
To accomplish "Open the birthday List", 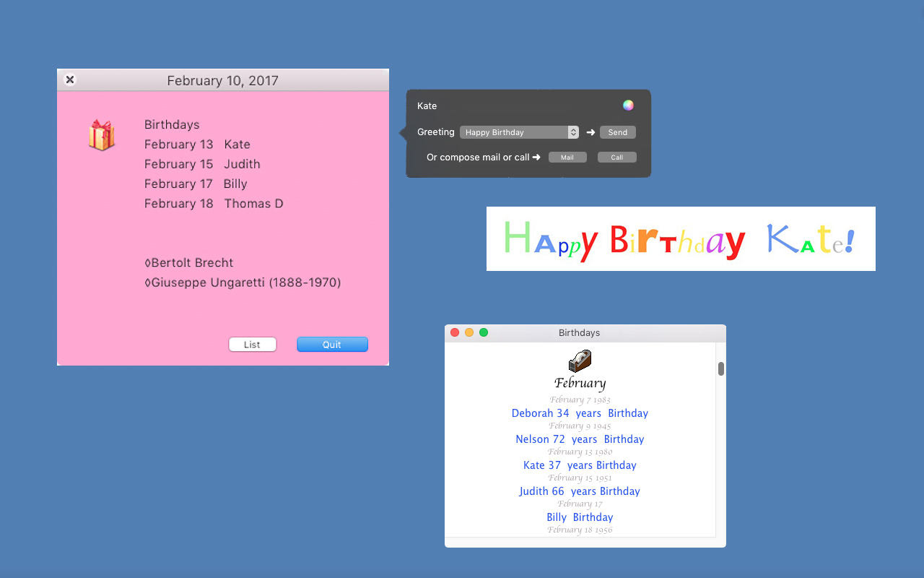I will tap(252, 345).
